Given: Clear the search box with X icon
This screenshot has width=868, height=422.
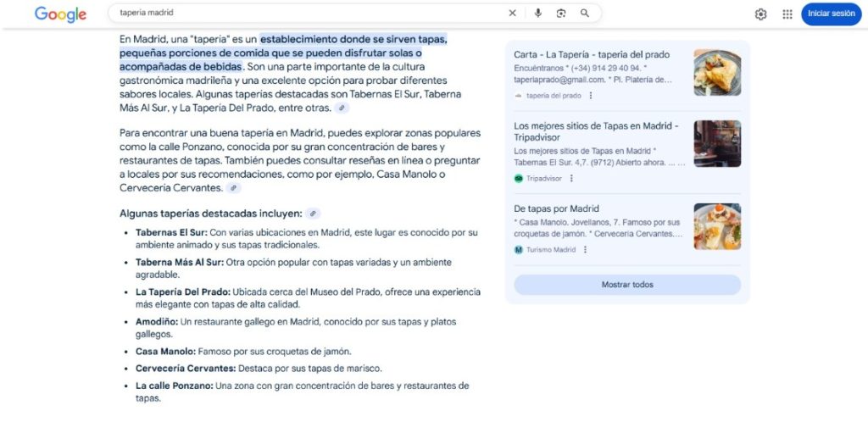Looking at the screenshot, I should [512, 14].
